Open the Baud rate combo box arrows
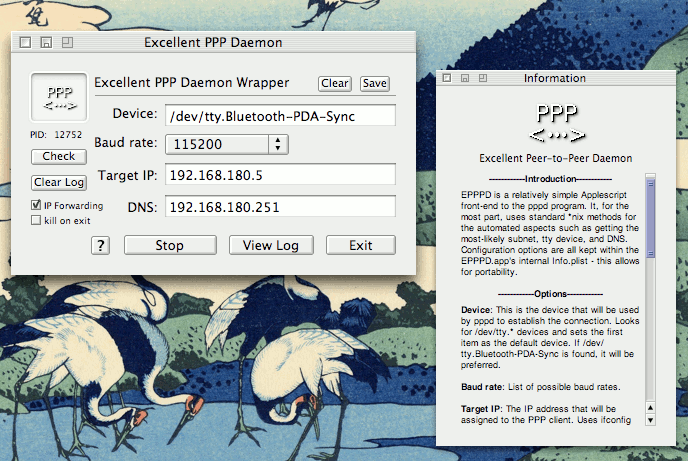This screenshot has height=461, width=688. tap(278, 144)
